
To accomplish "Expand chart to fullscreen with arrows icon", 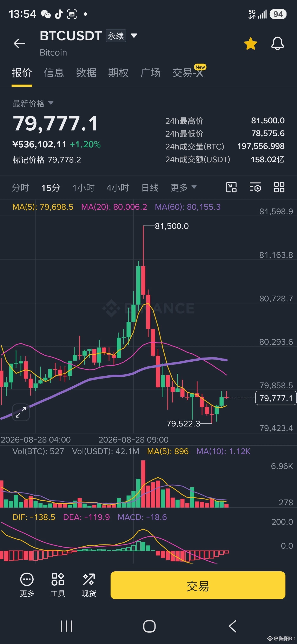I will pyautogui.click(x=21, y=412).
